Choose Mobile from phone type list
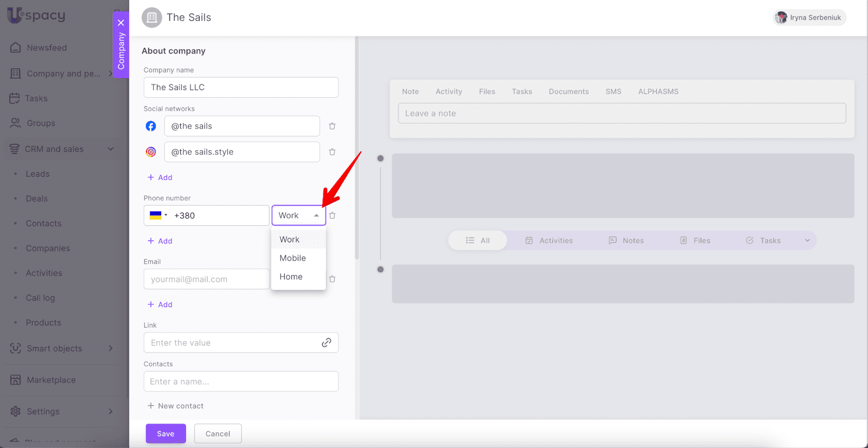Viewport: 868px width, 448px height. coord(293,258)
